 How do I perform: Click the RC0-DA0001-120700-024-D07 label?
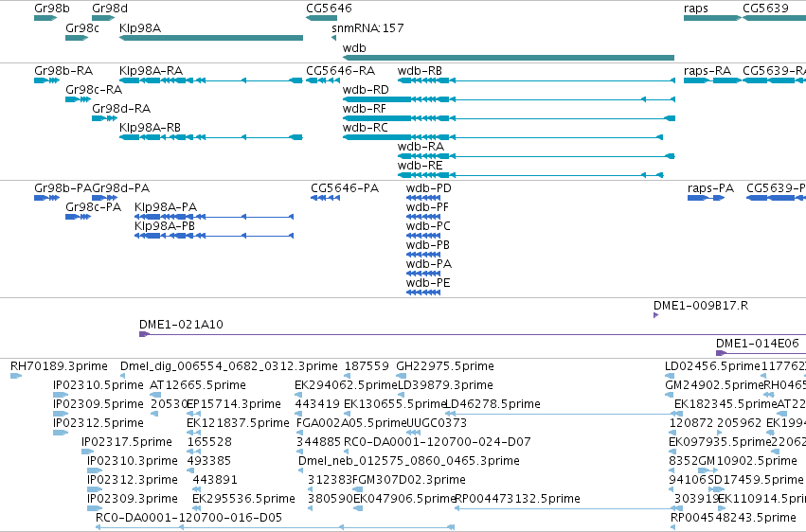[437, 442]
